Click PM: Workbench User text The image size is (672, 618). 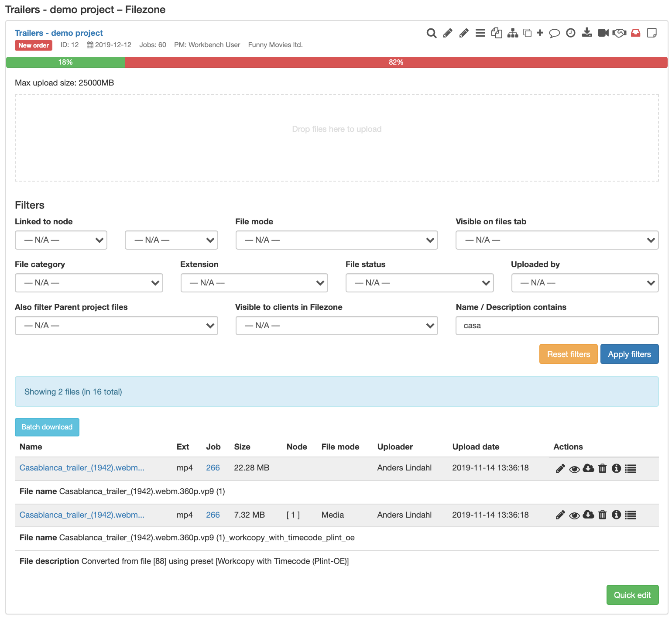(x=207, y=45)
